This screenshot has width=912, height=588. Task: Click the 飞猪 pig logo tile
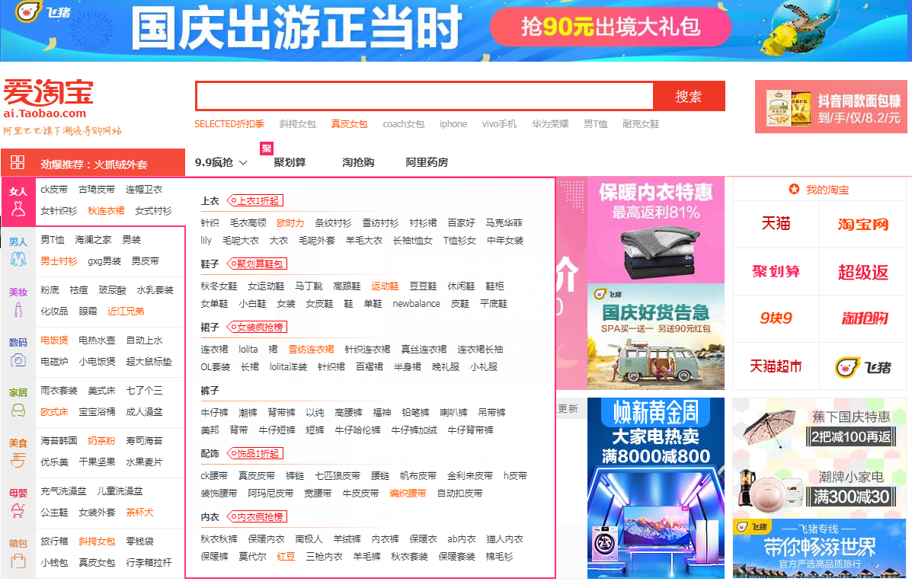click(862, 367)
